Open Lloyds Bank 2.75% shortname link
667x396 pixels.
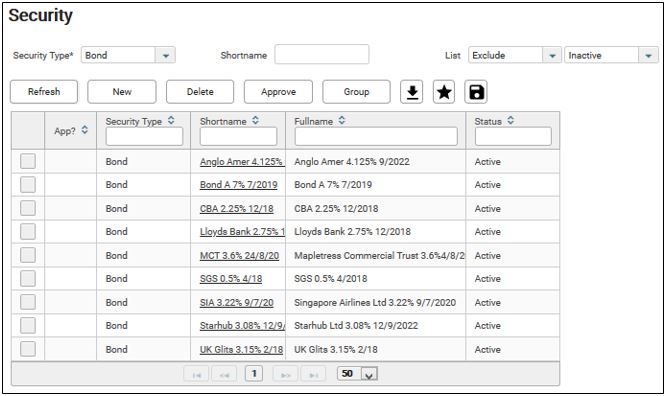(242, 232)
